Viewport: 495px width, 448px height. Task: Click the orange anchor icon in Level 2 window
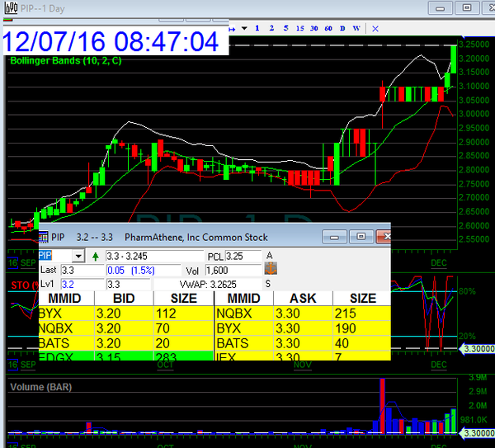coord(270,269)
